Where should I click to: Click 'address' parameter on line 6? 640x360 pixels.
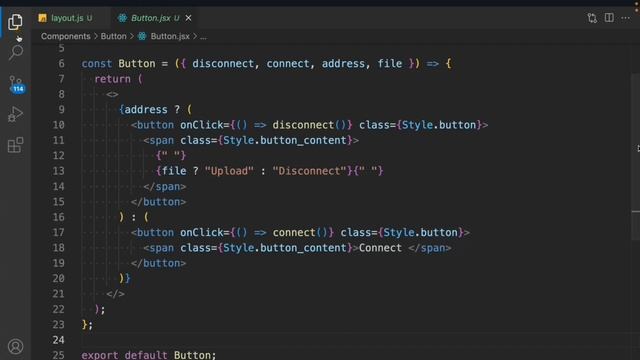point(343,64)
